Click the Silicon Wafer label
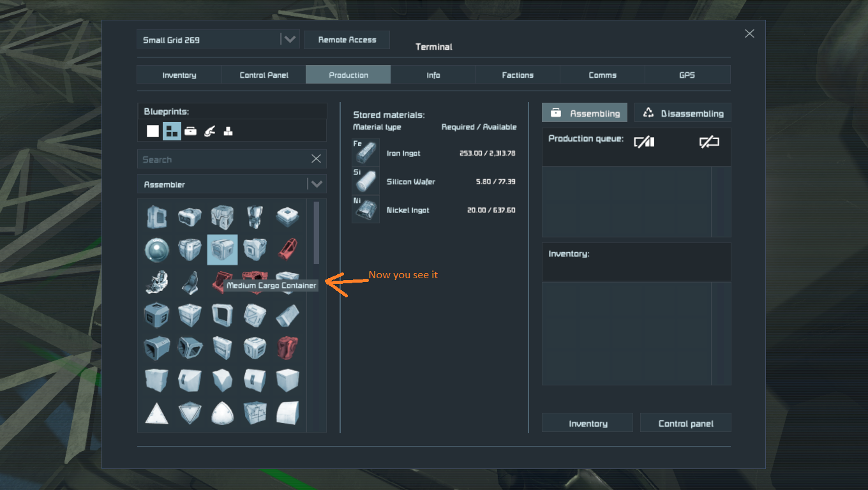The height and width of the screenshot is (490, 868). [x=411, y=182]
